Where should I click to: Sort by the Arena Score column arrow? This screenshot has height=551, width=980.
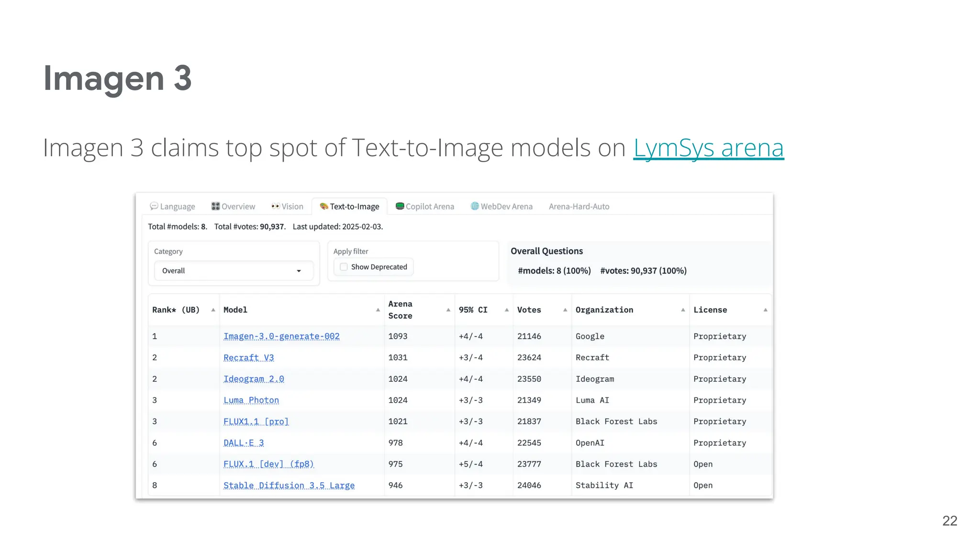(448, 310)
